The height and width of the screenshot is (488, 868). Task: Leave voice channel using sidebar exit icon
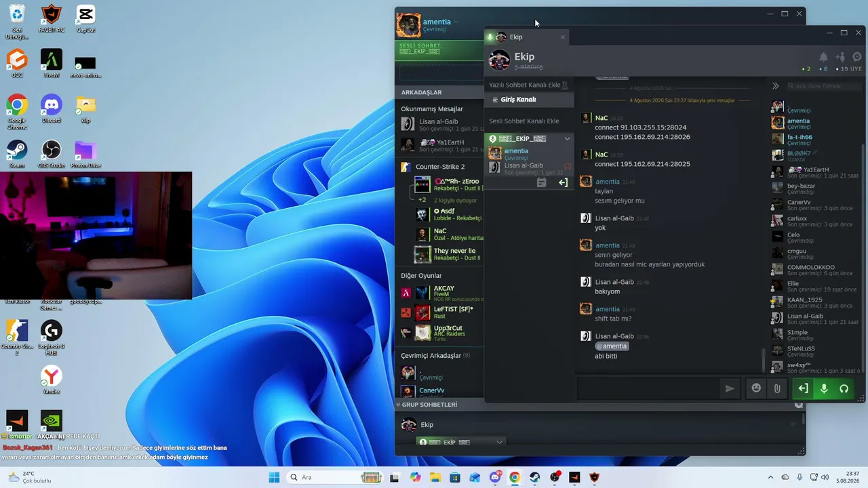563,182
